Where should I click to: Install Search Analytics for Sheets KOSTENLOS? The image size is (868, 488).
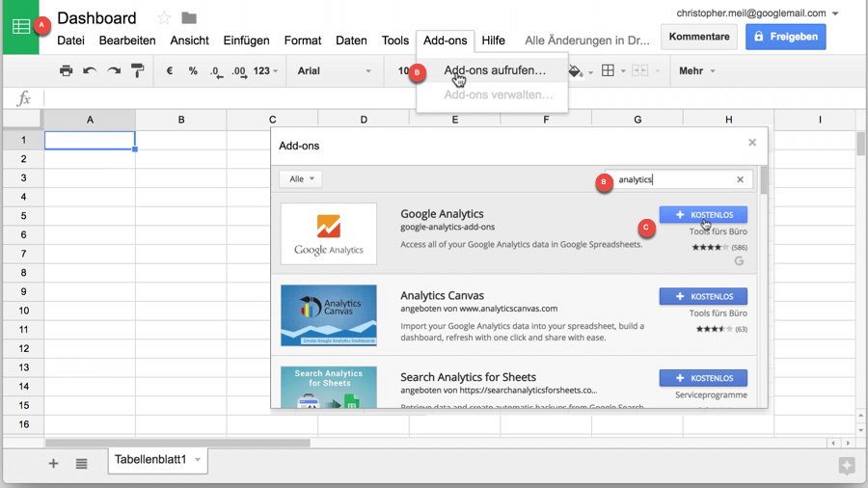(703, 378)
